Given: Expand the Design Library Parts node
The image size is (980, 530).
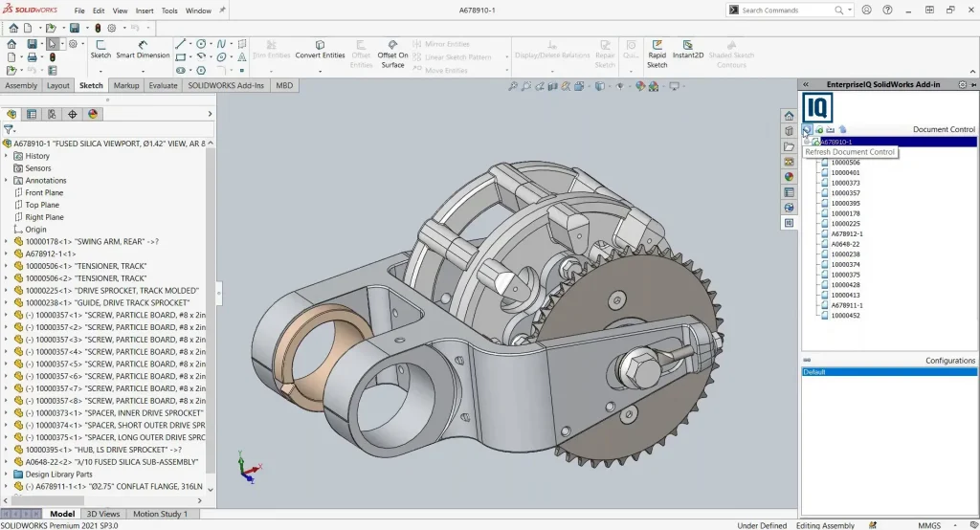Looking at the screenshot, I should pos(7,474).
